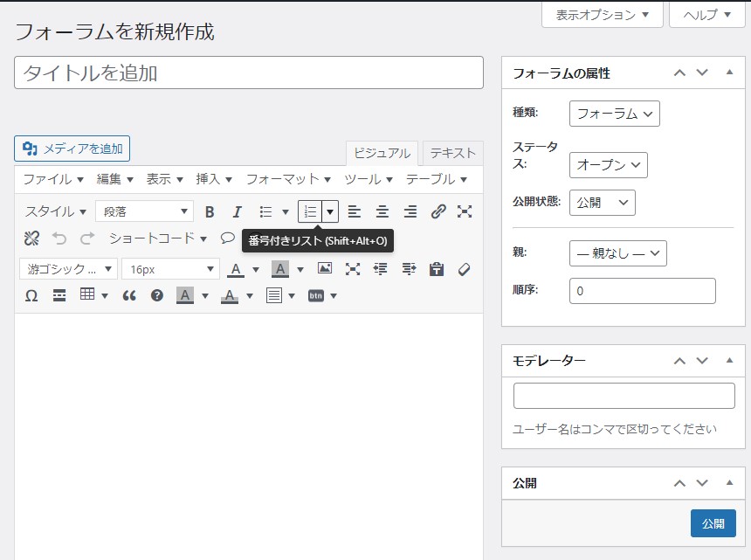Click the blue 公開 publish button
Screen dimensions: 751x560
[x=713, y=523]
